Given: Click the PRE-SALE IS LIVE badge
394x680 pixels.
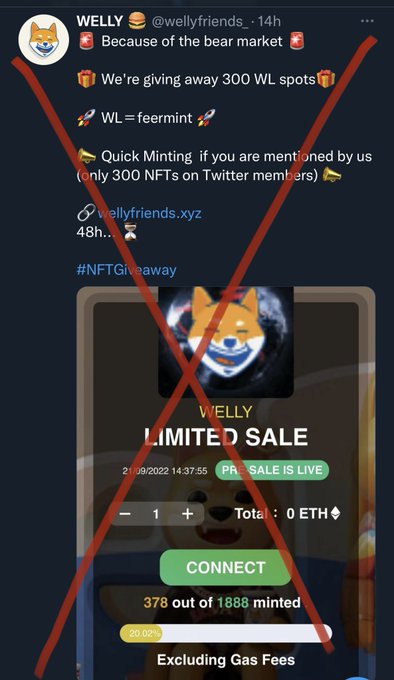Looking at the screenshot, I should [272, 471].
